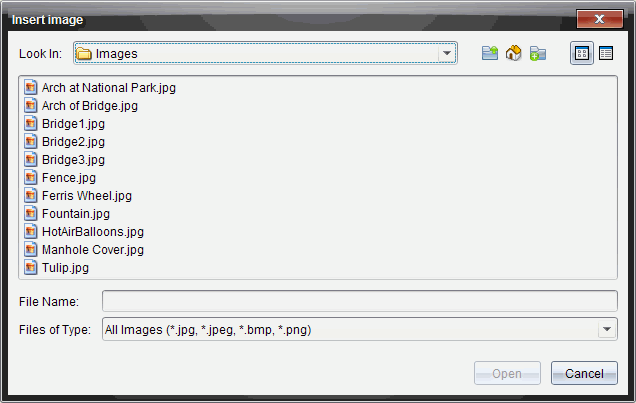This screenshot has width=636, height=403.
Task: Click the Open button
Action: [x=507, y=373]
